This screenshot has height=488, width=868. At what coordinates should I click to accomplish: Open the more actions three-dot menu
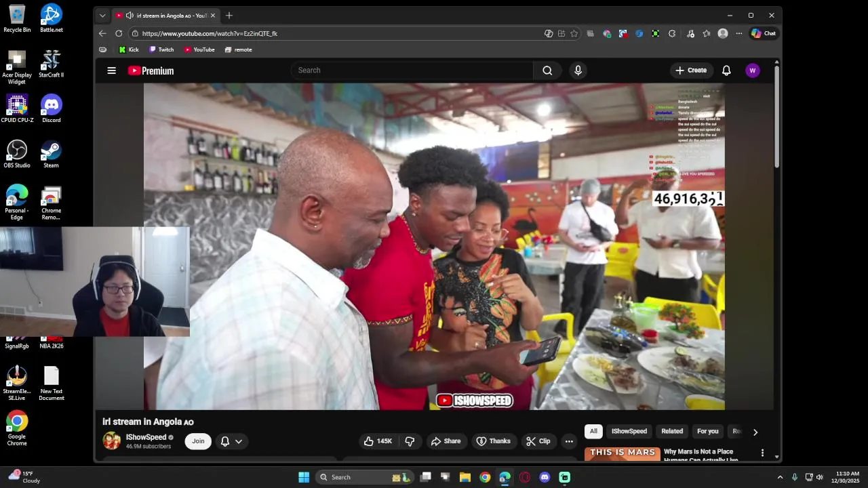(569, 441)
